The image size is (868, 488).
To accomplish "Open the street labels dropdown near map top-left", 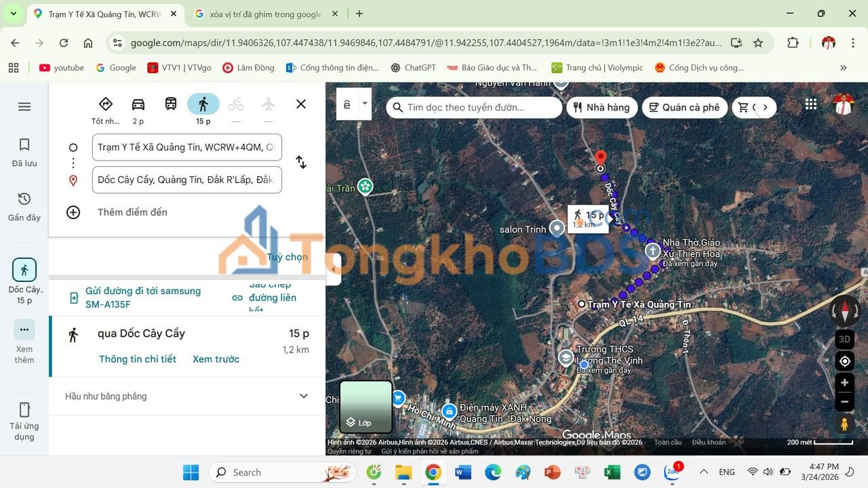I will 364,104.
